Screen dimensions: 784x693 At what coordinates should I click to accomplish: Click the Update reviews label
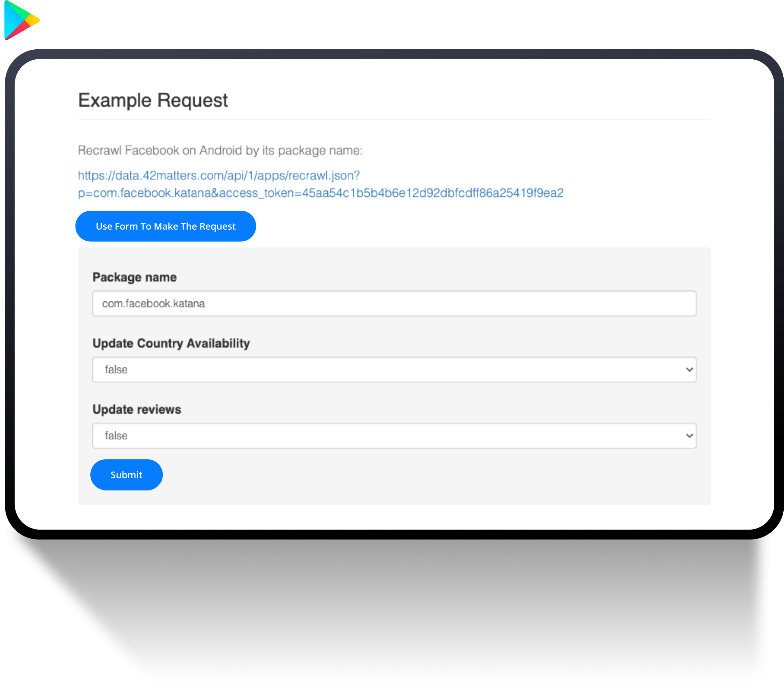137,409
